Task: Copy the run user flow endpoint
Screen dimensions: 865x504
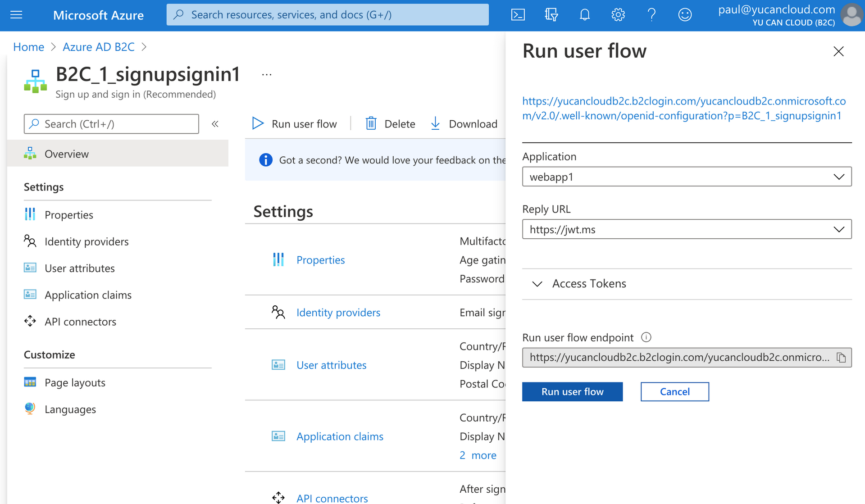Action: pos(841,358)
